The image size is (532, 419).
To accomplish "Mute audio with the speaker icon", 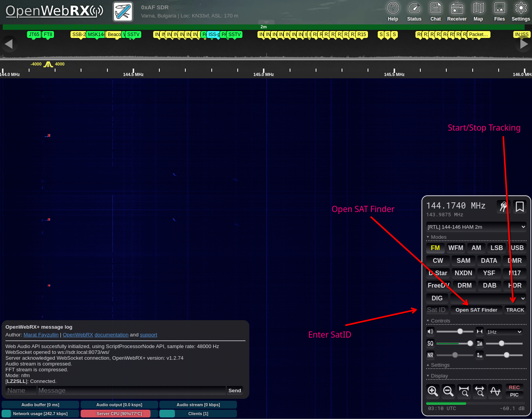I will 430,331.
